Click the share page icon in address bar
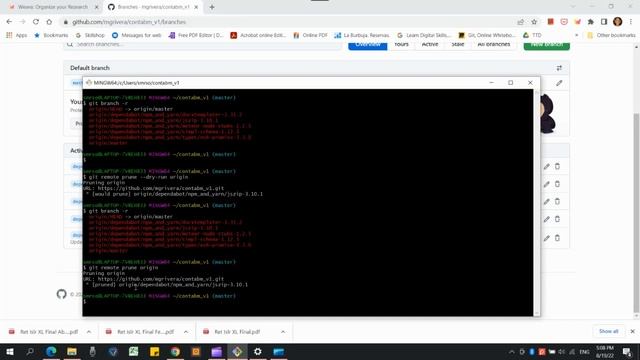This screenshot has height=360, width=640. (x=520, y=22)
